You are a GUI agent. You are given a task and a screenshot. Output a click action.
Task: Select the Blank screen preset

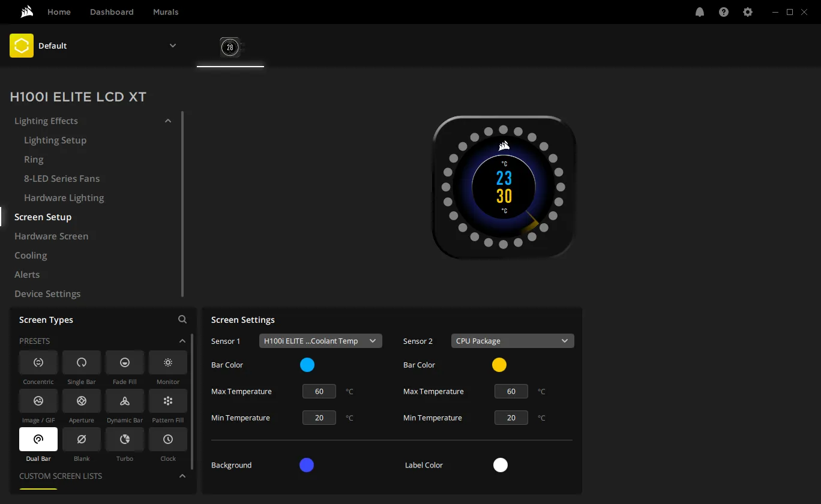[x=82, y=439]
